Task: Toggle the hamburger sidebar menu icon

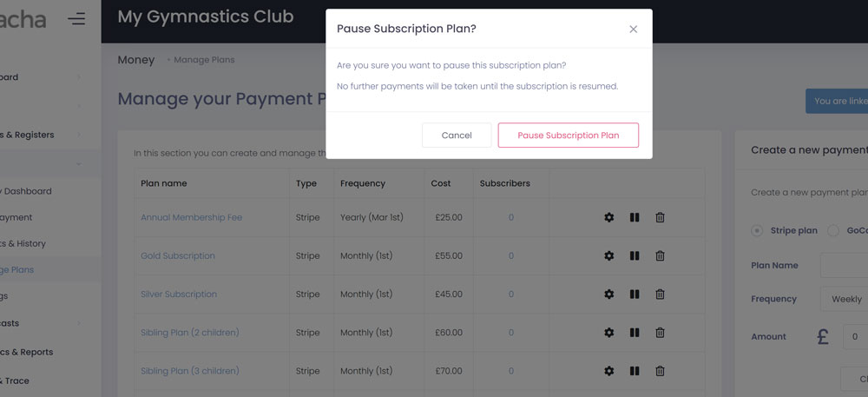Action: click(77, 18)
